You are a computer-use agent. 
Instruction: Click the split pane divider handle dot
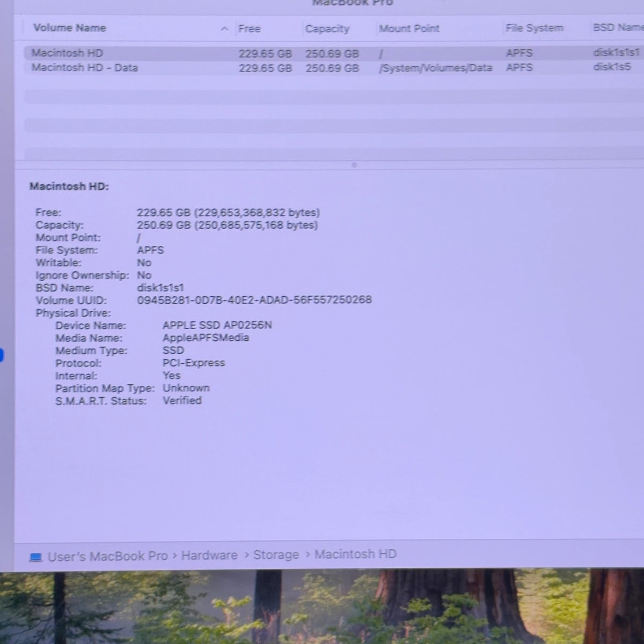(354, 165)
